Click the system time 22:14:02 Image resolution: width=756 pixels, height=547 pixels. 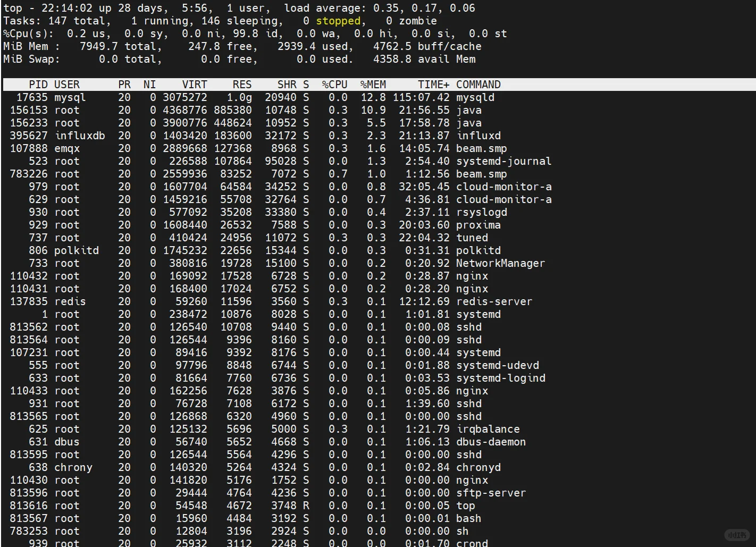coord(67,8)
